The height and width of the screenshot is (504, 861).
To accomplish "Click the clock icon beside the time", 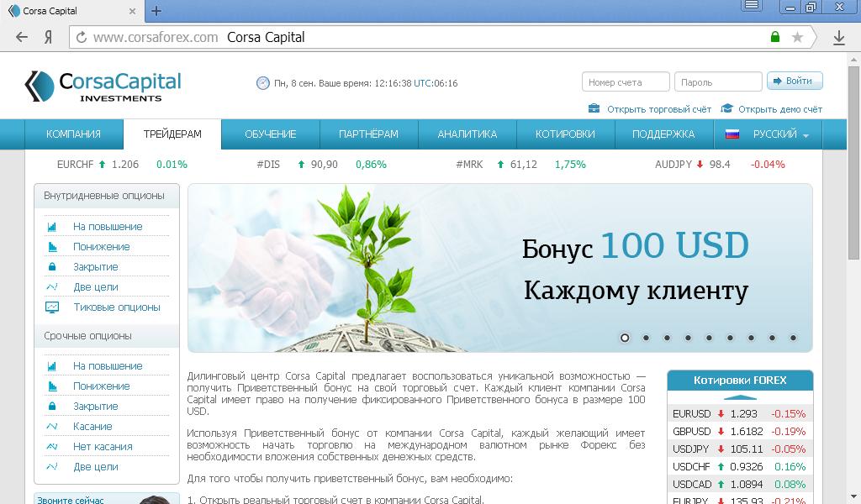I will coord(263,83).
